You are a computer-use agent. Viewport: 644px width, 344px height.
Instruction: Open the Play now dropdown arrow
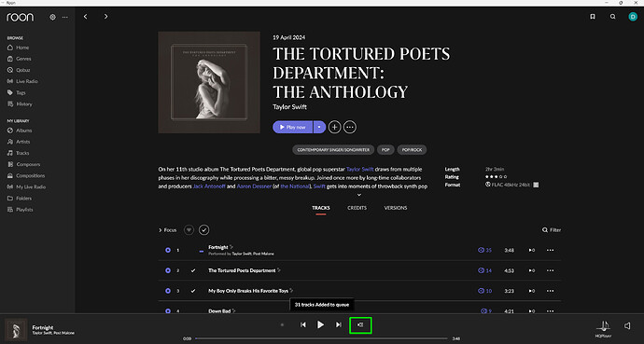tap(319, 127)
